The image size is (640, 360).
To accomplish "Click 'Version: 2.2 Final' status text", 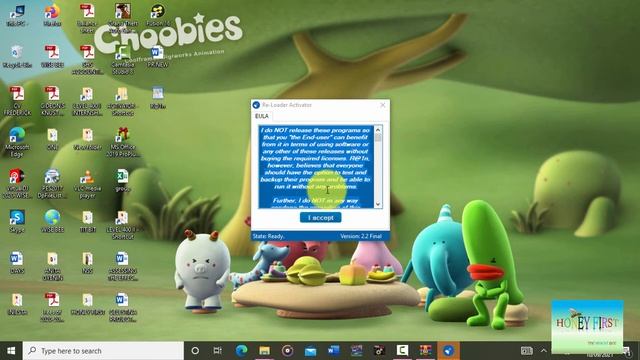I will (361, 236).
